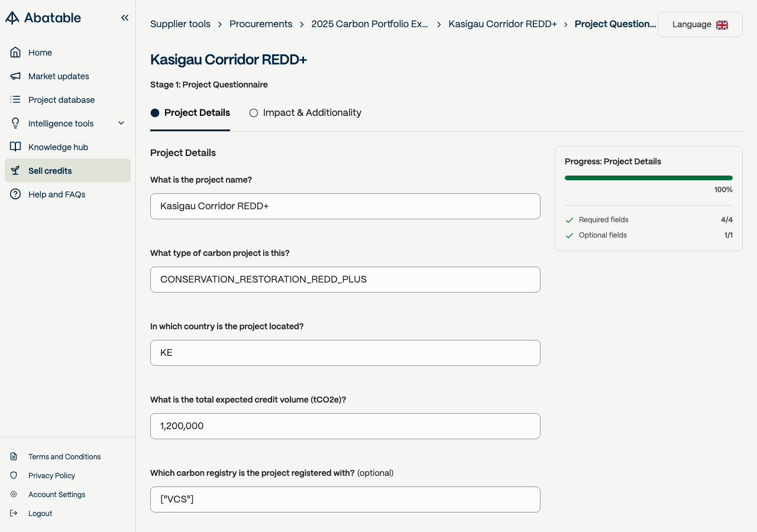Open the Procurements breadcrumb
Image resolution: width=757 pixels, height=532 pixels.
coord(261,24)
